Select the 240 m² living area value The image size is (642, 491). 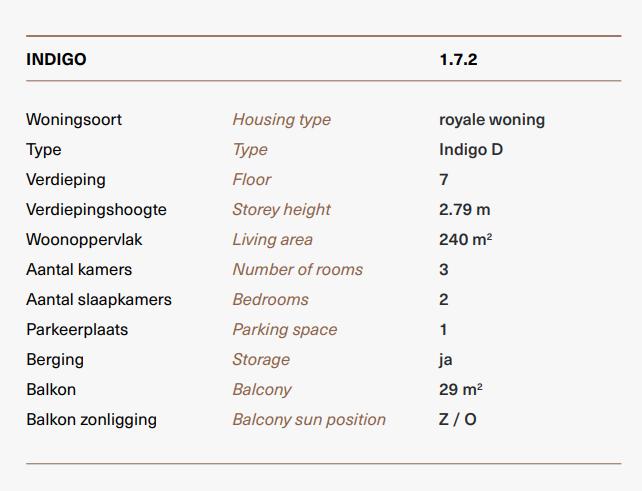[x=466, y=240]
